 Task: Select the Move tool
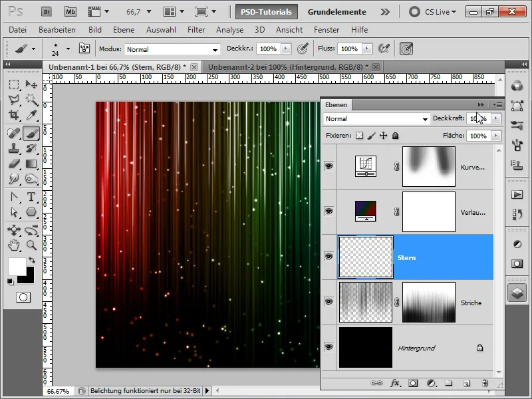(x=31, y=84)
